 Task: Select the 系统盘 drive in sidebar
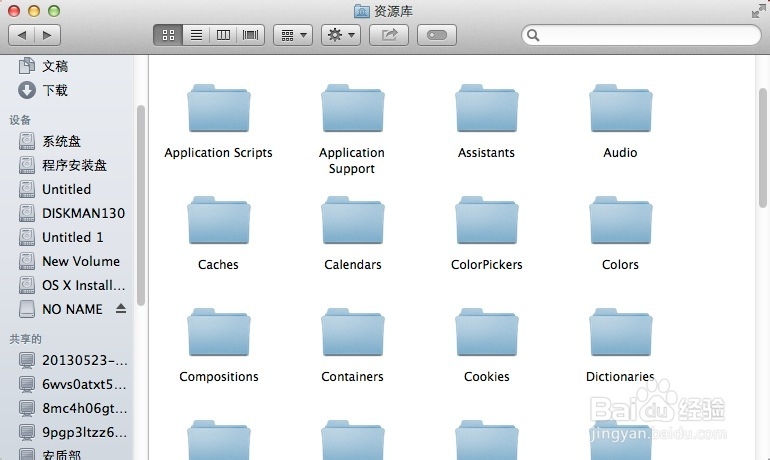pos(61,141)
